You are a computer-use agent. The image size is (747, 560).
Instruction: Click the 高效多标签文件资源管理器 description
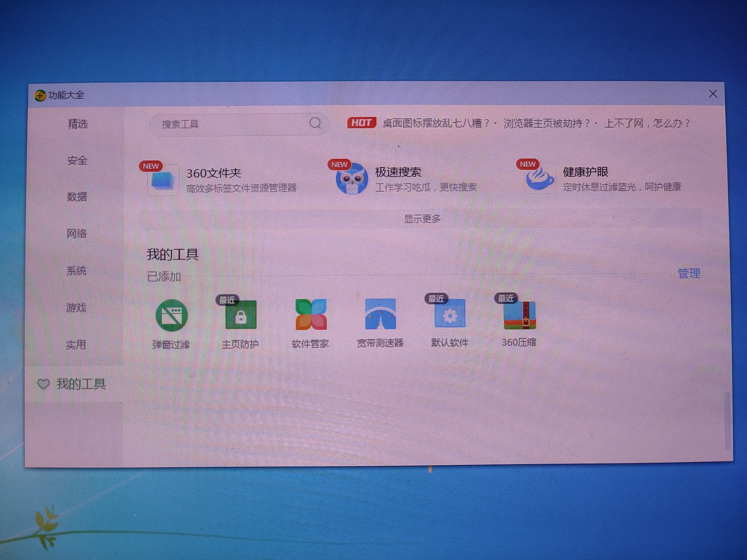(241, 188)
